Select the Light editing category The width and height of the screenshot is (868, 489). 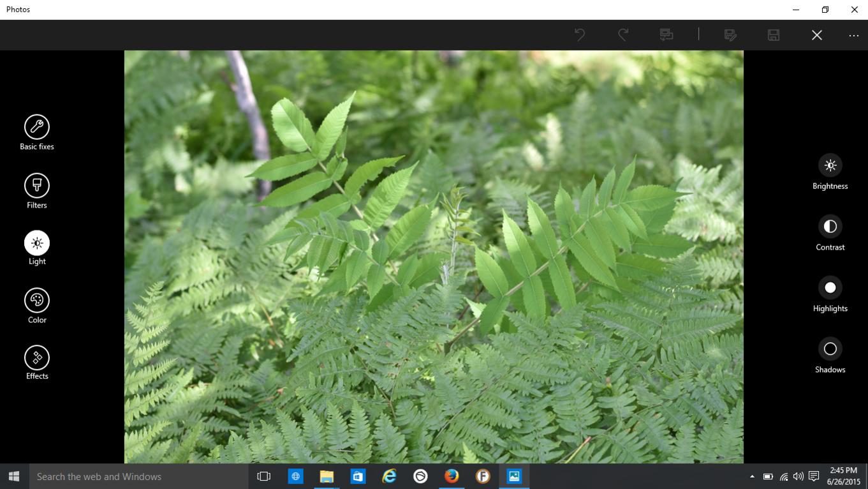click(x=37, y=243)
